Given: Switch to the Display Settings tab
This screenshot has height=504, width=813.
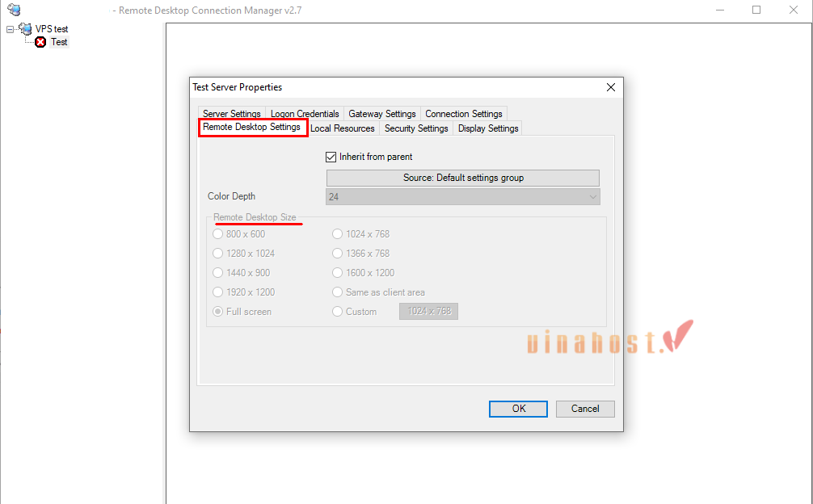Looking at the screenshot, I should pos(487,128).
